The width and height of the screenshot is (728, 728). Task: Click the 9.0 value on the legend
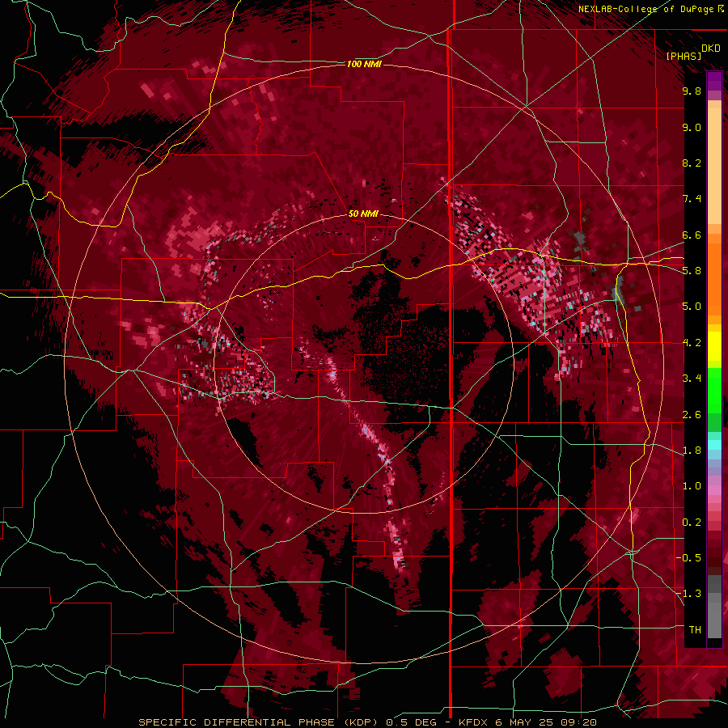(692, 128)
